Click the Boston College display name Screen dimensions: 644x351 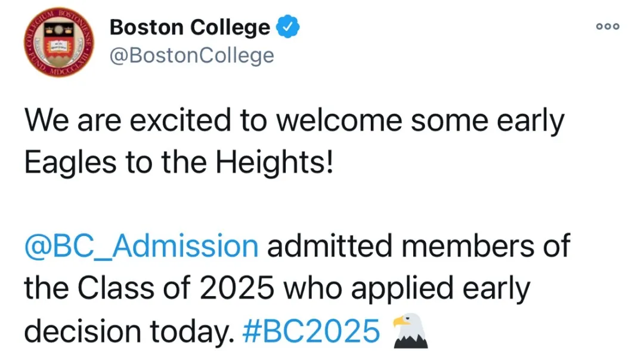pyautogui.click(x=190, y=27)
